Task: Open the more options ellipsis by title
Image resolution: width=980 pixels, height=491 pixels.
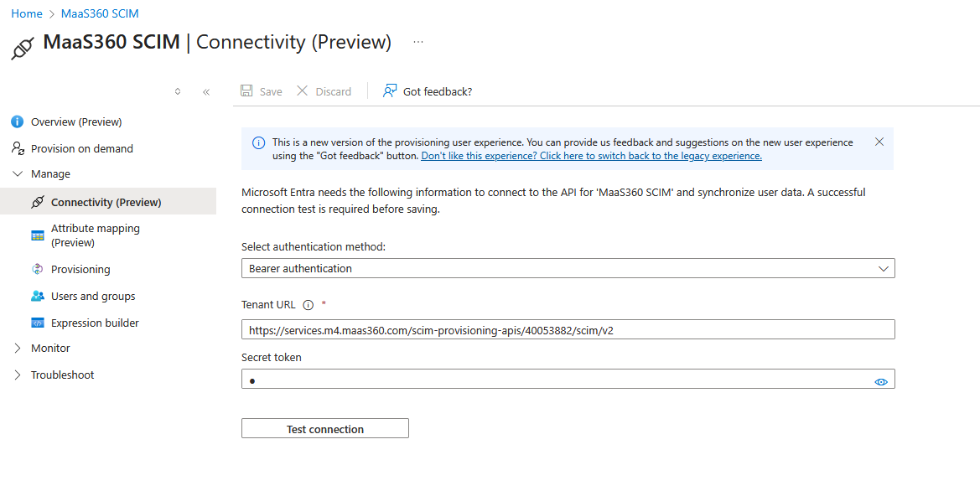Action: tap(418, 42)
